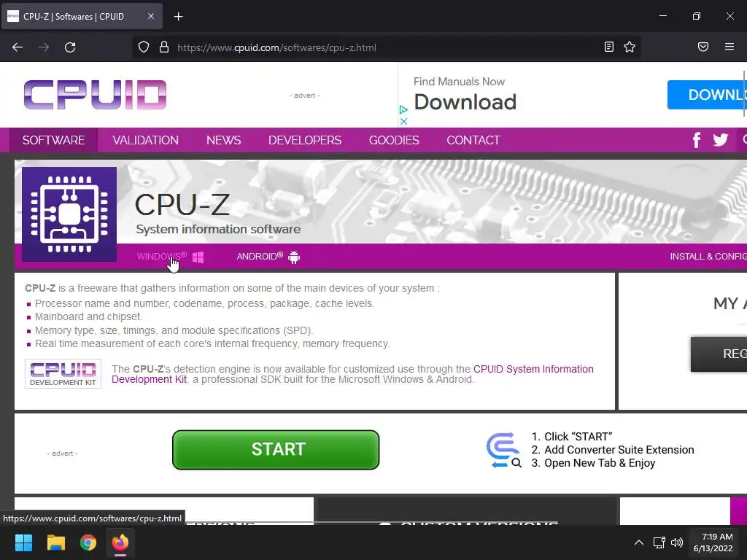Close the CPU-Z Softwares tab
Image resolution: width=747 pixels, height=560 pixels.
coord(150,16)
